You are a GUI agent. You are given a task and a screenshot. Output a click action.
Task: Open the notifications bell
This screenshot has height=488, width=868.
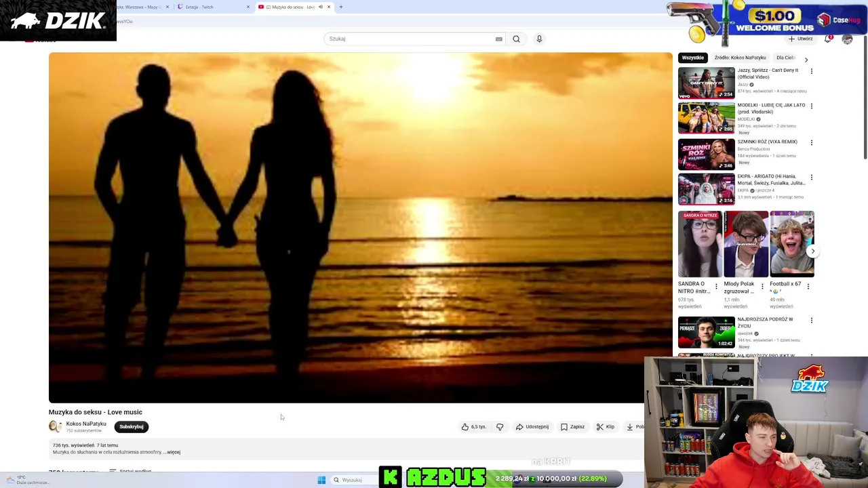pyautogui.click(x=828, y=39)
